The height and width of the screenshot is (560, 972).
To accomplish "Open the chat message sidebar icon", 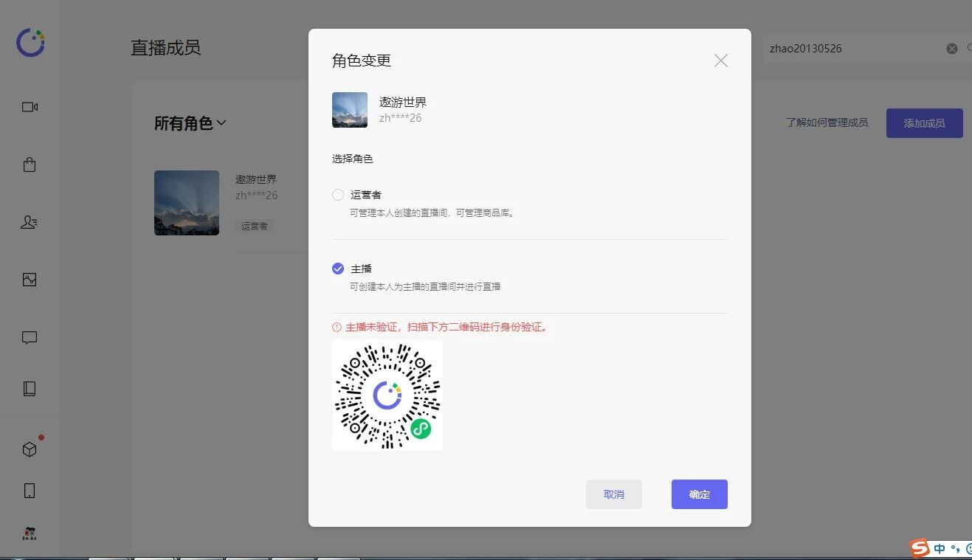I will (30, 337).
